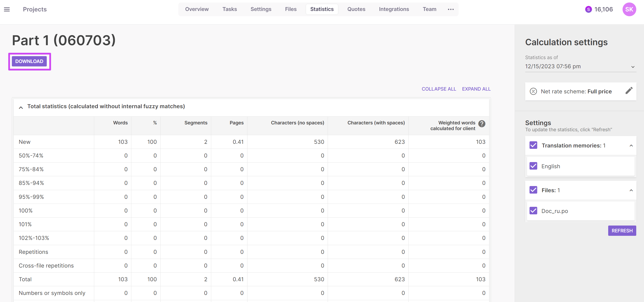Click the S credits balance icon

[x=588, y=10]
